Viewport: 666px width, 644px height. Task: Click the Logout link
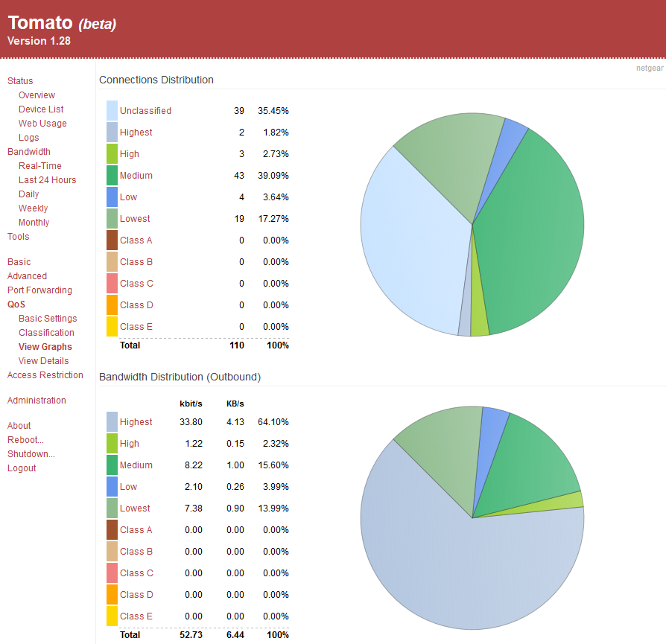[x=22, y=468]
